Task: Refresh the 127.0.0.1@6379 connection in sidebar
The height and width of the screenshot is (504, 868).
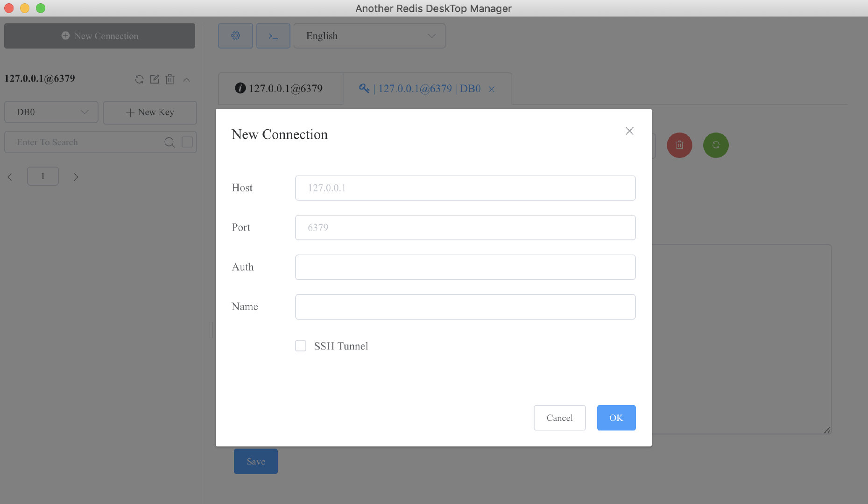Action: [139, 79]
